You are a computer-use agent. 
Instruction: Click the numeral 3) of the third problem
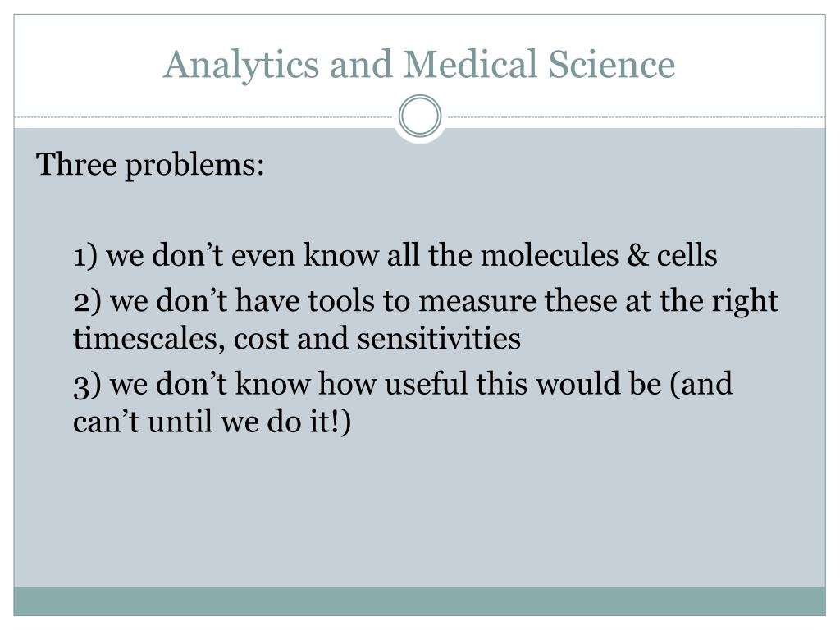87,386
